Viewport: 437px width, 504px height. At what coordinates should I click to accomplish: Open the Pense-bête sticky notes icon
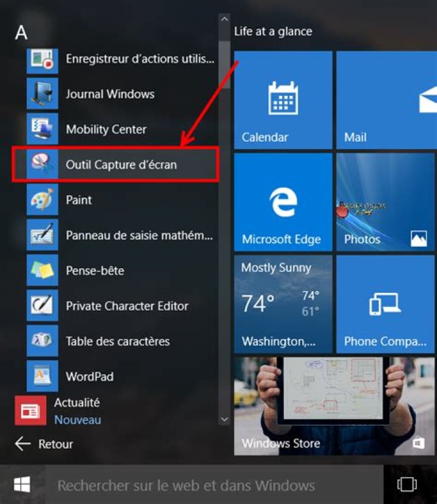tap(42, 270)
